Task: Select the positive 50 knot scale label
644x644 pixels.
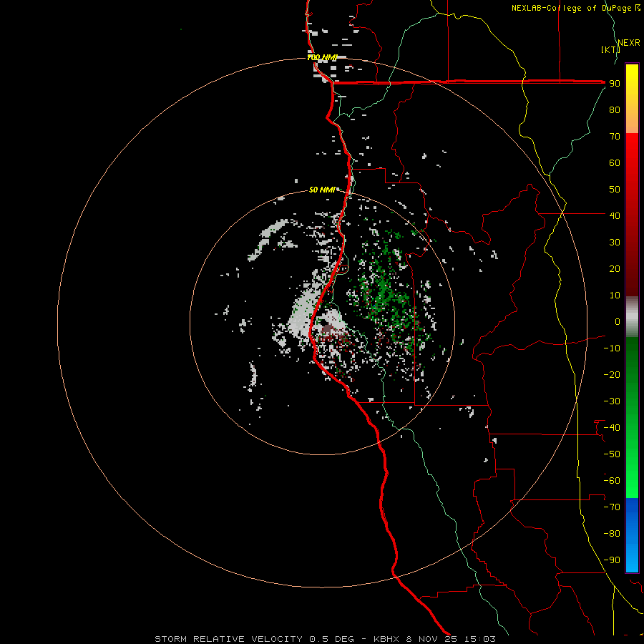Action: pos(615,190)
